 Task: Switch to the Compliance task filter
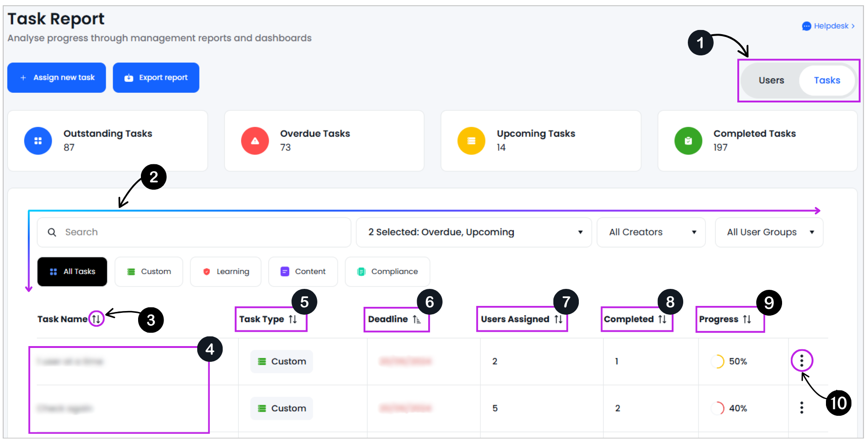[x=387, y=271]
